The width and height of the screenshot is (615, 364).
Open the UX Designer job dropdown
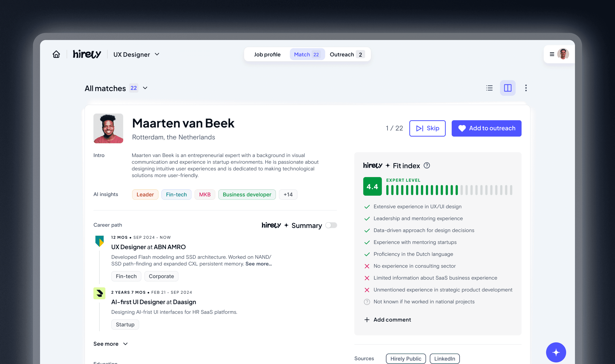[136, 55]
